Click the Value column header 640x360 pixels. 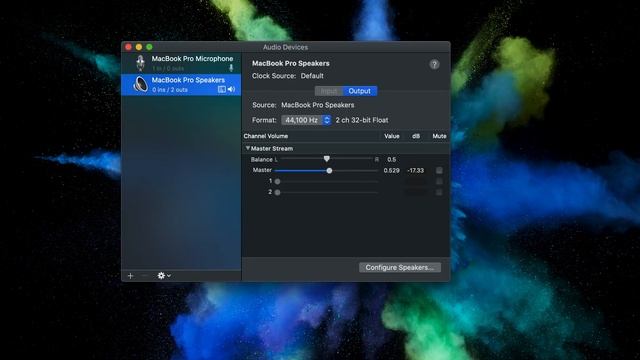coord(391,136)
